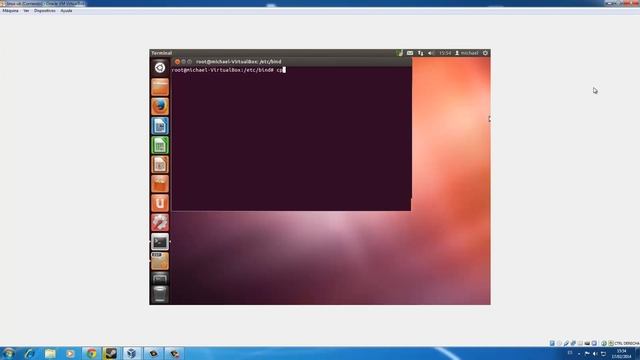This screenshot has width=640, height=360.
Task: Open the Action Center flag tray icon
Action: (x=587, y=353)
